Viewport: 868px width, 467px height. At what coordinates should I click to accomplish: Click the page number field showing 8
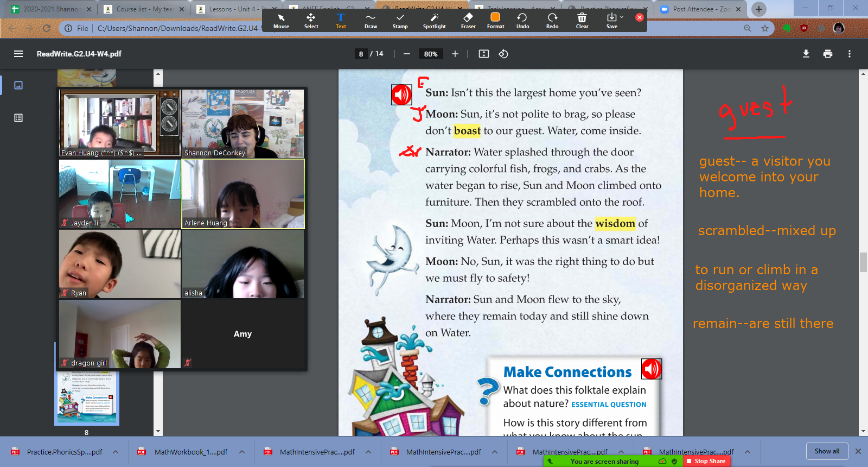[x=361, y=54]
